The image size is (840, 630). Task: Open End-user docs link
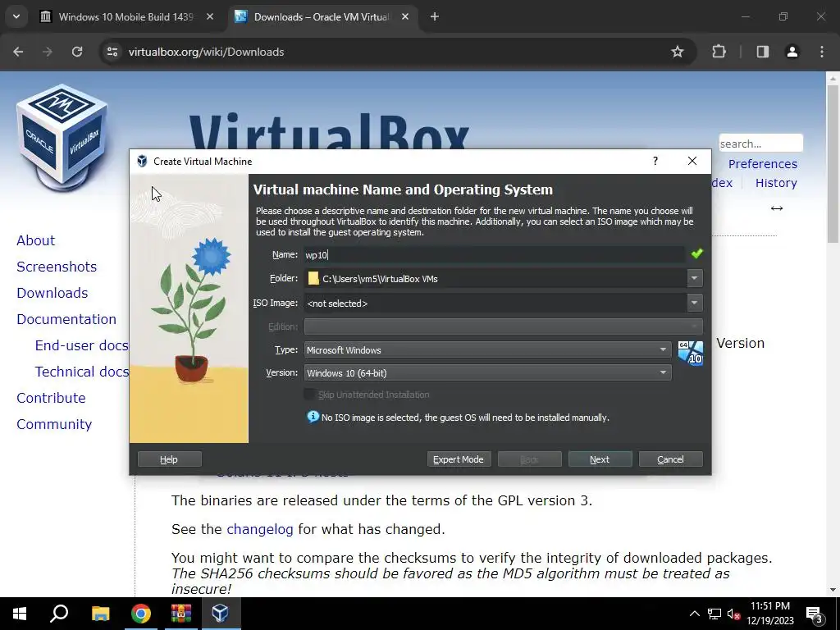(x=81, y=345)
